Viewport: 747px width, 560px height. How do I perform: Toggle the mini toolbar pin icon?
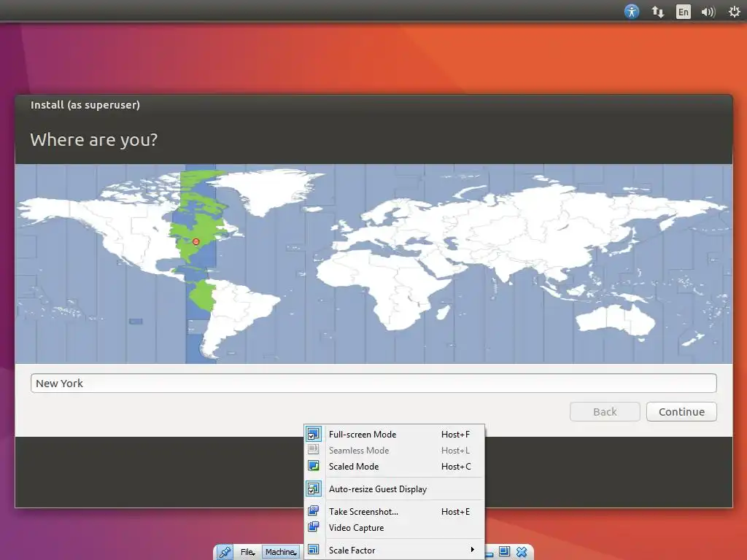225,552
